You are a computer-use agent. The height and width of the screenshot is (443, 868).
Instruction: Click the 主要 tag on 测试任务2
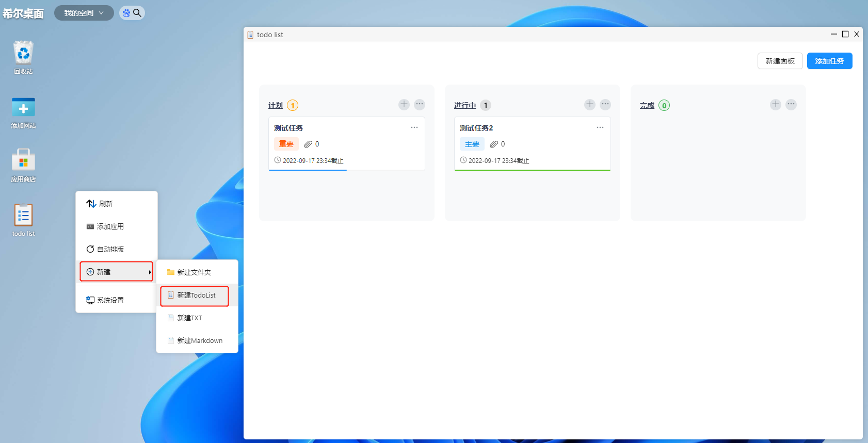pos(472,144)
